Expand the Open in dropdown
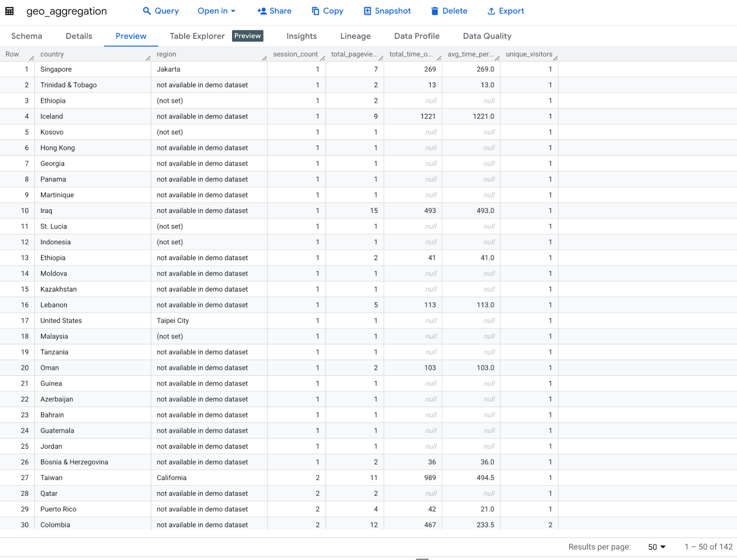Viewport: 737px width, 560px height. coord(216,11)
